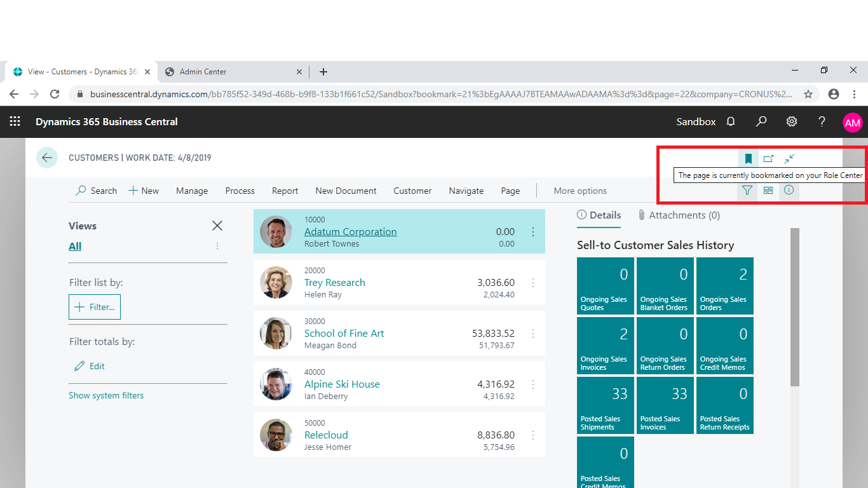
Task: Toggle the filter pane icon
Action: point(747,190)
